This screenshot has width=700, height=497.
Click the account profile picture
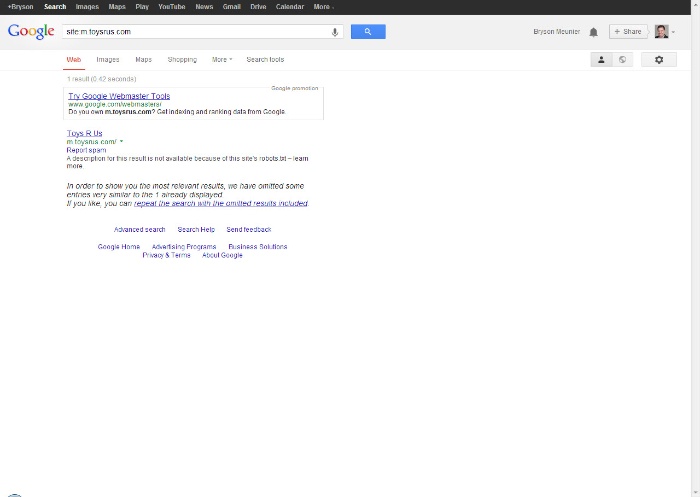click(x=661, y=32)
